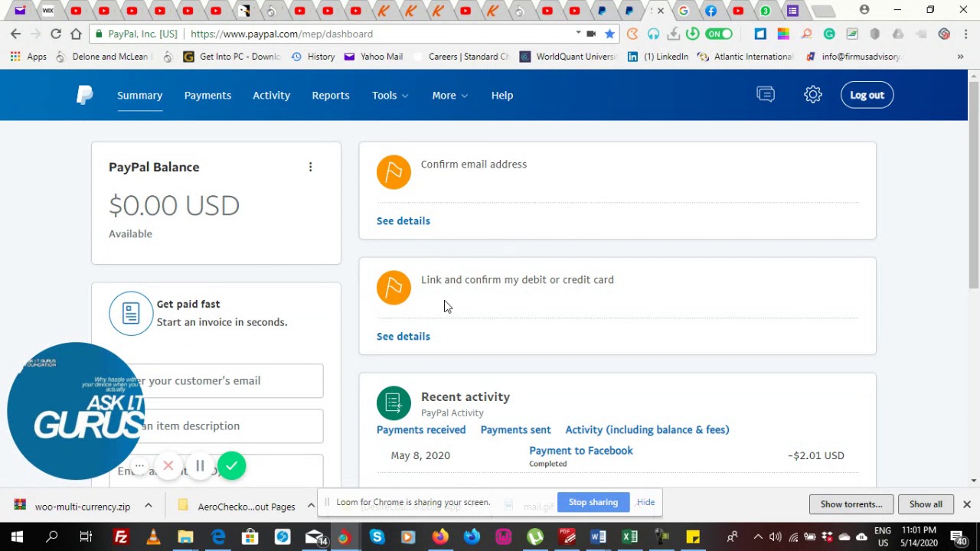Click the headphones extension icon
This screenshot has height=551, width=980.
653,34
